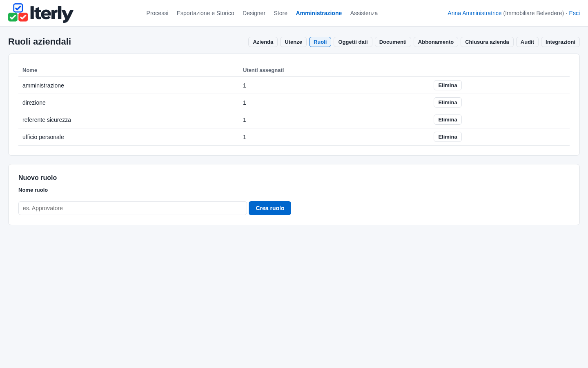
Task: Click the direzione role name
Action: [34, 103]
